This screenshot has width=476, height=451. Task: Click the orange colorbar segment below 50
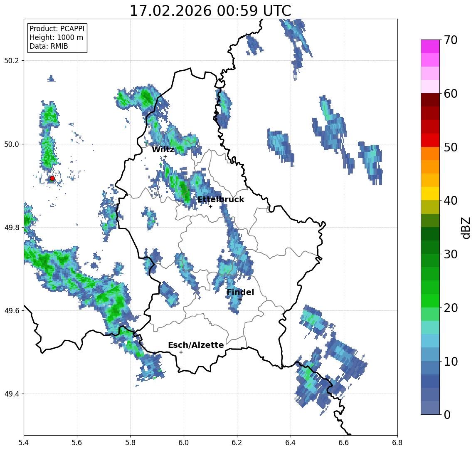(430, 154)
